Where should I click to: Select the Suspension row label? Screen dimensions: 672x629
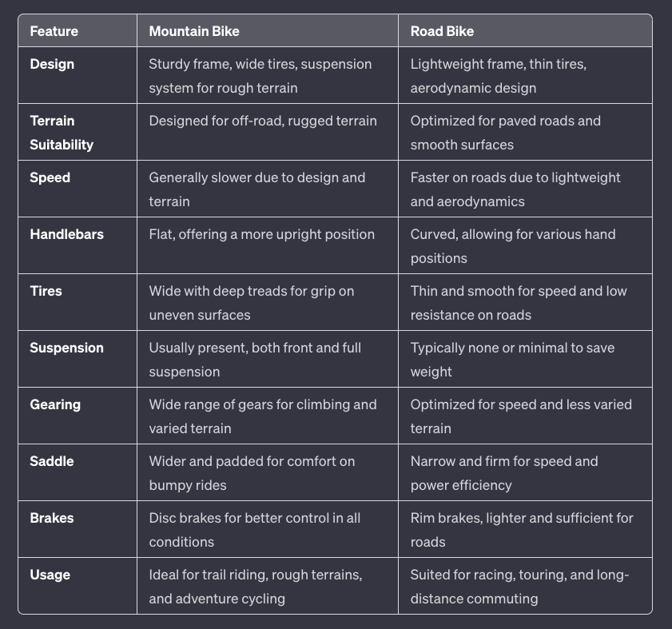(x=66, y=348)
